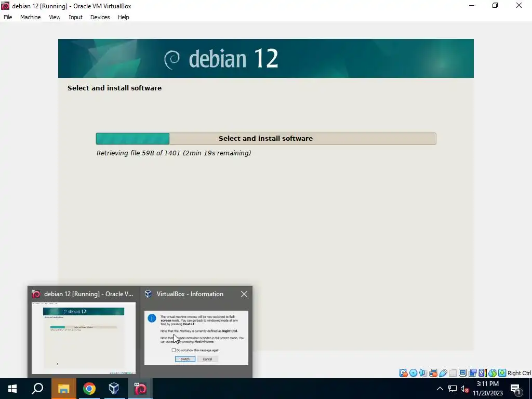Click the USB devices status icon
Image resolution: width=532 pixels, height=399 pixels.
click(x=443, y=373)
